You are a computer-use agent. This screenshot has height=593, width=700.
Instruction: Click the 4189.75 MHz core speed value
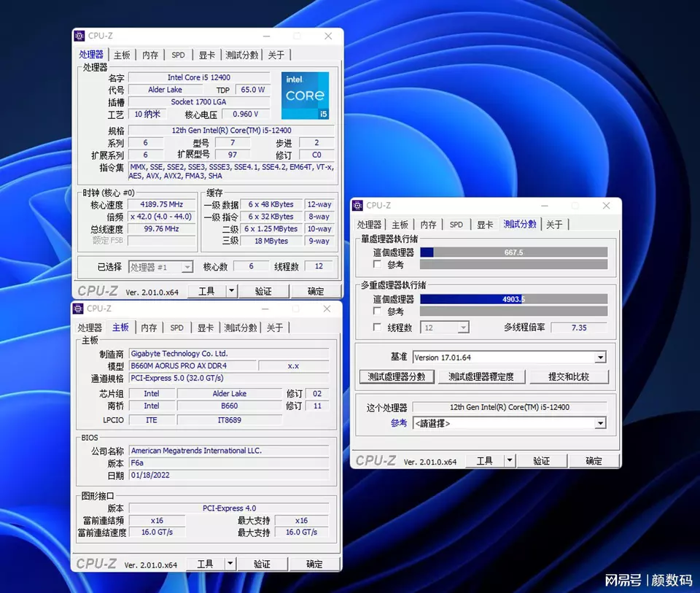pyautogui.click(x=162, y=204)
